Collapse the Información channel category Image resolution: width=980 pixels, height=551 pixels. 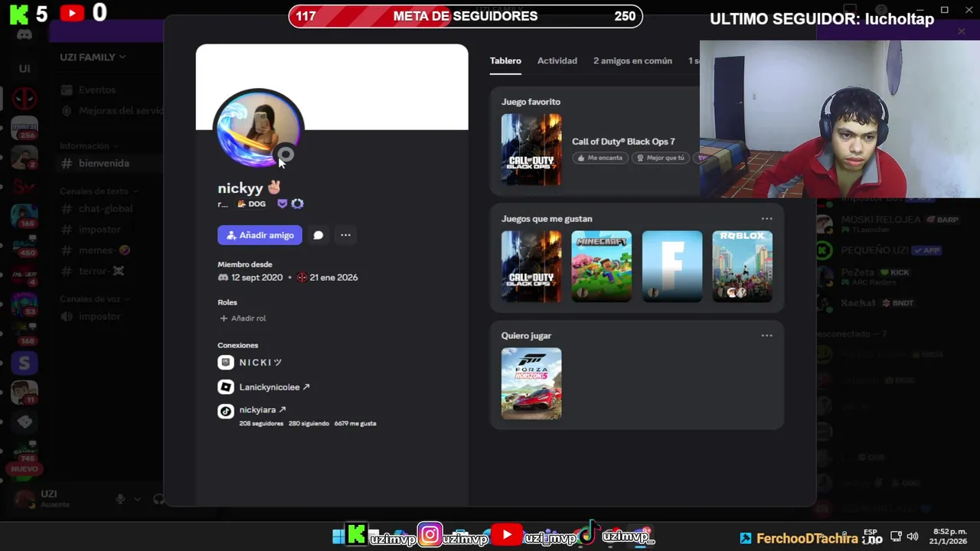89,146
